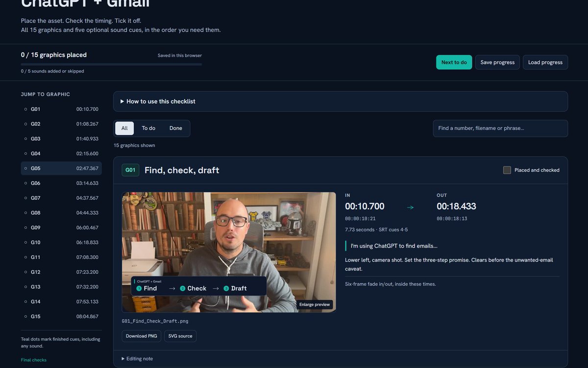Click the 0 / 15 graphics placed progress bar
588x368 pixels.
(x=111, y=64)
